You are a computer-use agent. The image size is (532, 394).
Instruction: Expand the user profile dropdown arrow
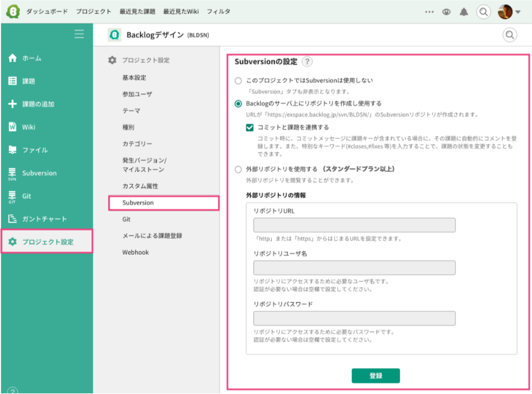pyautogui.click(x=518, y=12)
